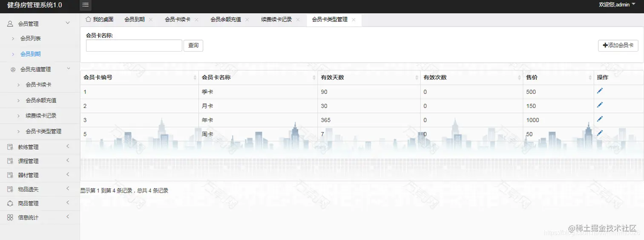Switch to the 我的桌面 tab

[99, 20]
